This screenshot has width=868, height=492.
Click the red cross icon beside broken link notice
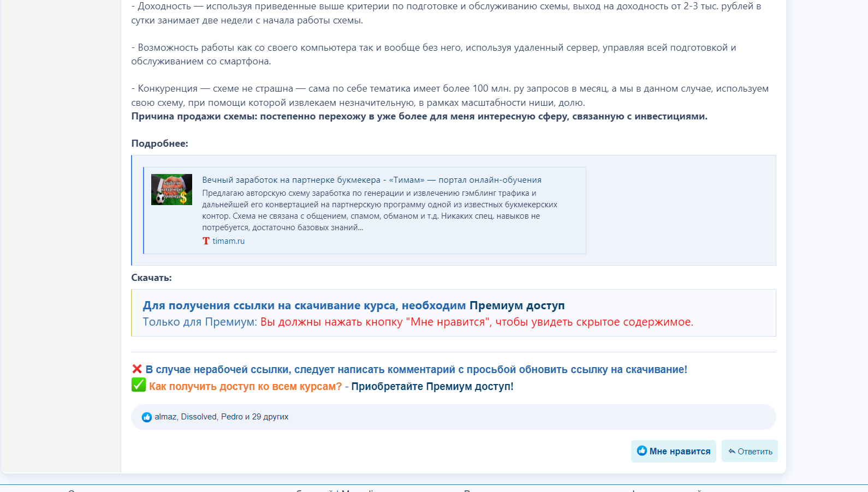tap(137, 369)
